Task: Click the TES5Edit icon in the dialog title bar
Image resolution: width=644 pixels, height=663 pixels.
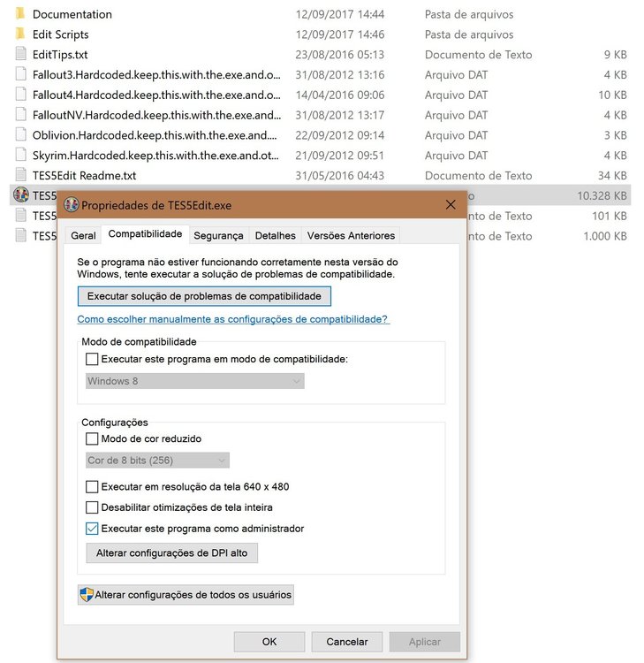Action: coord(72,205)
